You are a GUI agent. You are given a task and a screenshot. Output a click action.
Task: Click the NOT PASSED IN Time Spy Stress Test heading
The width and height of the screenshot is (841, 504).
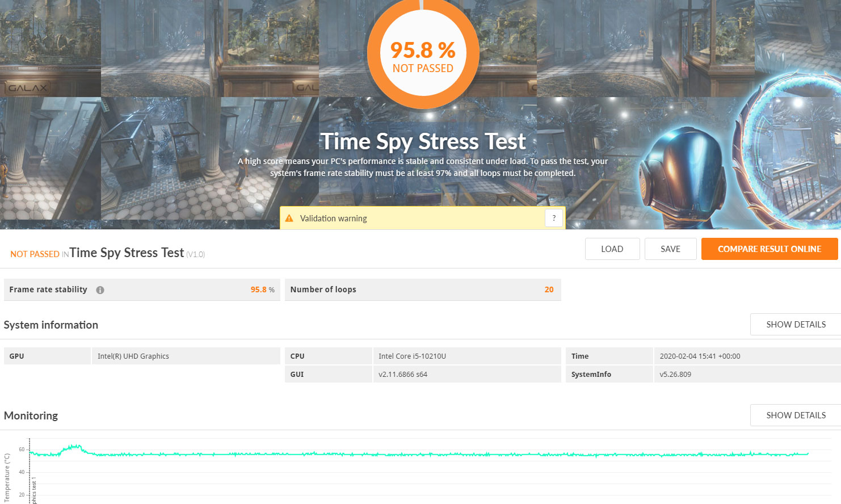(108, 253)
